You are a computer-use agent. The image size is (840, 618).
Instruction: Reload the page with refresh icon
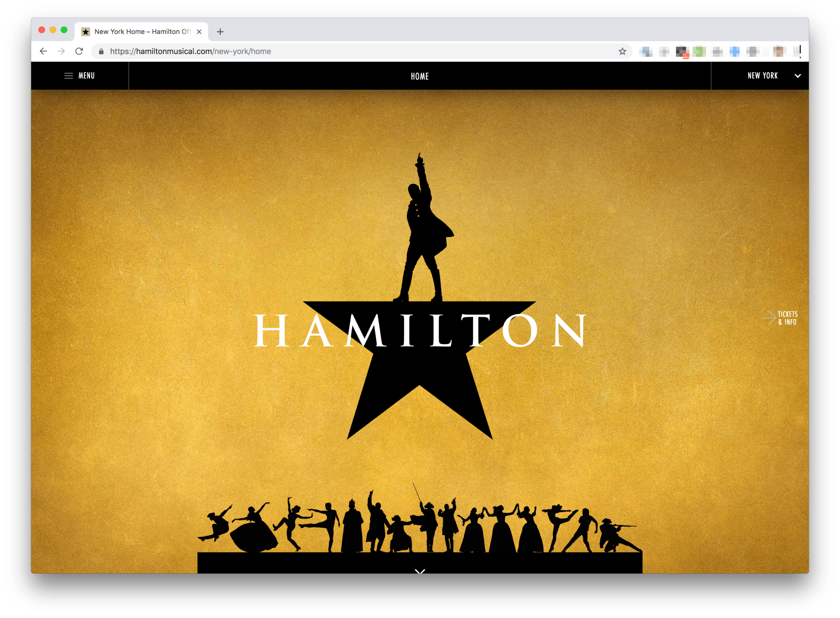79,51
